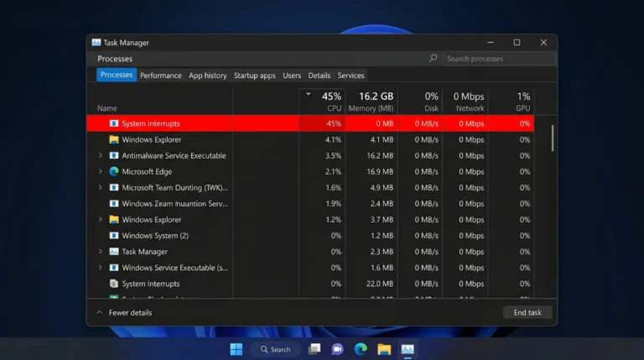Select the Microsoft Edge process name
644x360 pixels.
click(x=147, y=171)
